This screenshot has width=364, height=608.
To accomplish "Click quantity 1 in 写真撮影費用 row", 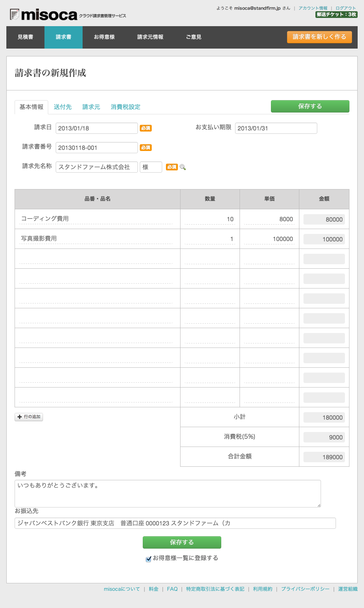I will pos(210,239).
